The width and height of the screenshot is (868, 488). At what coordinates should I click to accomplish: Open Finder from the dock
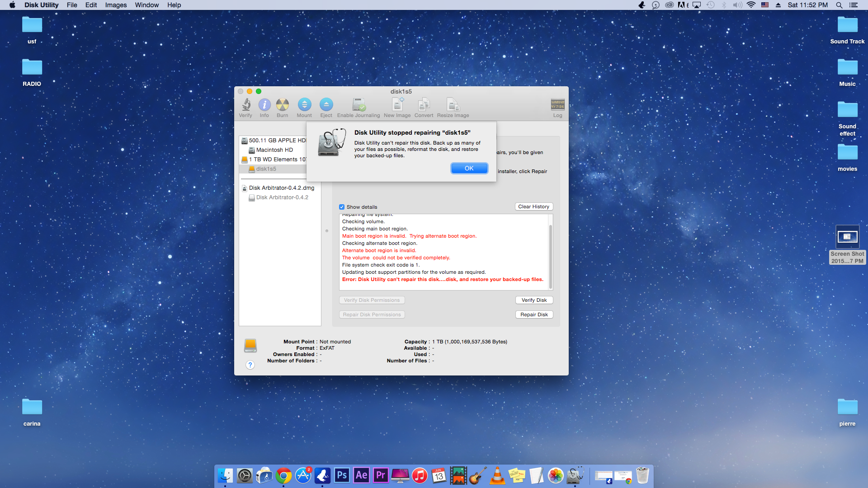coord(225,475)
